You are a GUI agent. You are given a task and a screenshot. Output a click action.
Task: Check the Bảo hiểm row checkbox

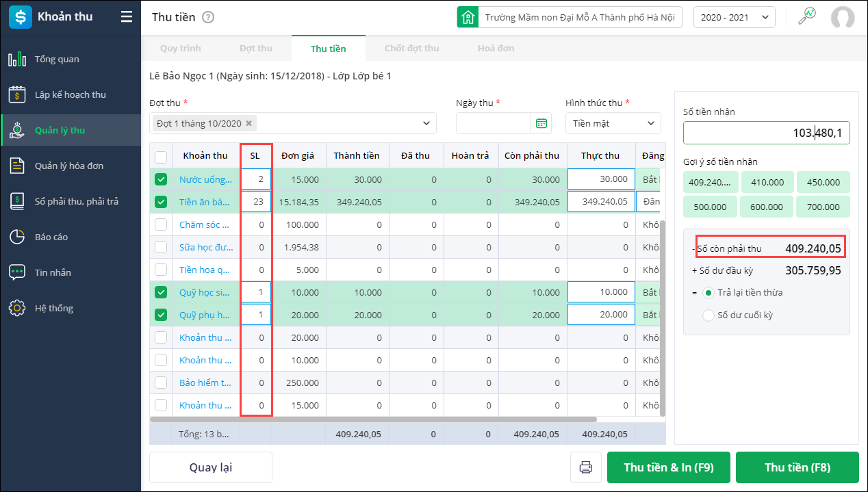(x=161, y=383)
